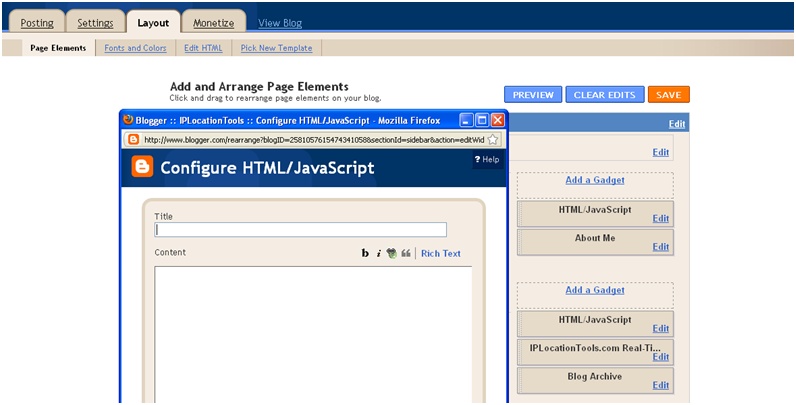This screenshot has width=796, height=405.
Task: Select the Page Elements sub-tab
Action: [x=58, y=48]
